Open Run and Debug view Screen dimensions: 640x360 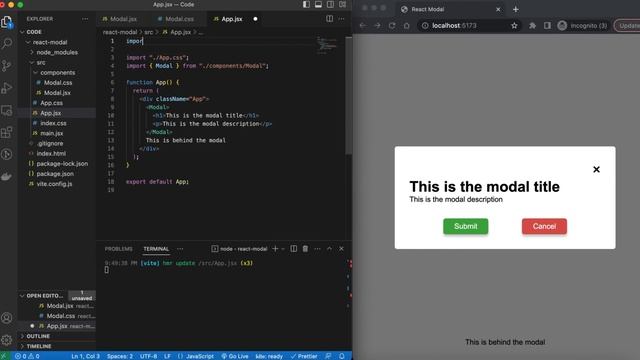[7, 88]
